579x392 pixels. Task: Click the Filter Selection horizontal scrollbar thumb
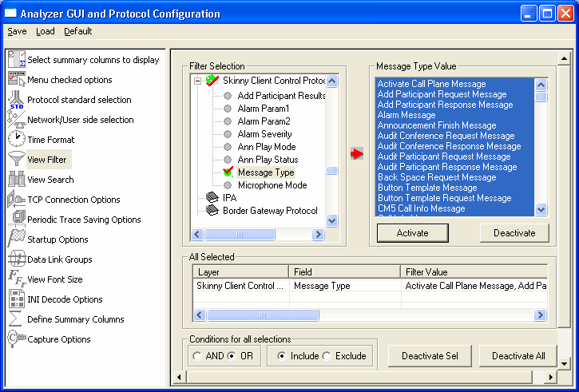click(240, 234)
